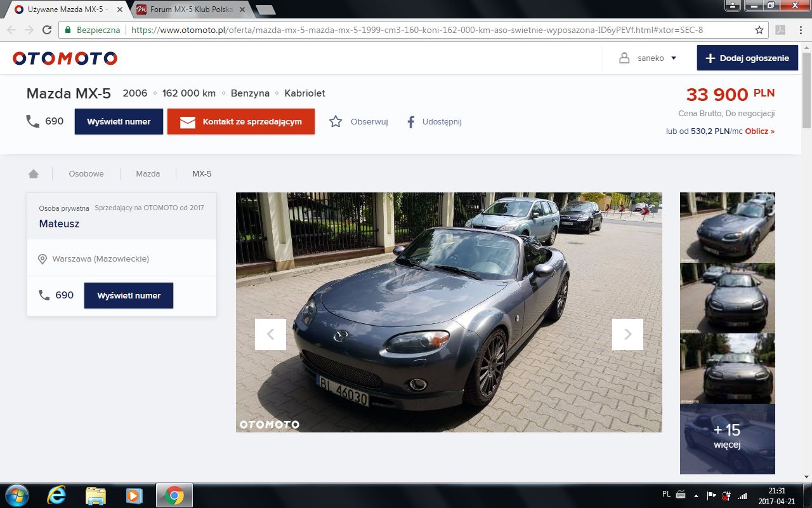
Task: Click the Facebook icon next to Udostępnij
Action: (410, 121)
